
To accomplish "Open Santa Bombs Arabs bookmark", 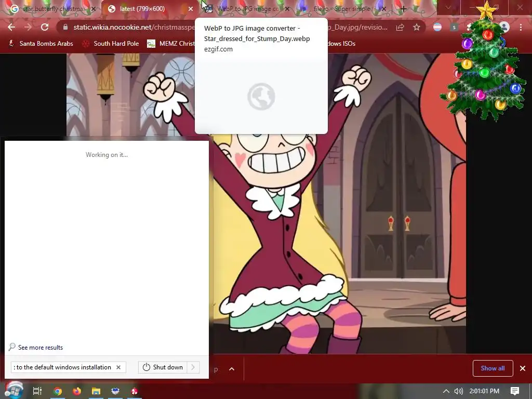I will click(x=41, y=44).
